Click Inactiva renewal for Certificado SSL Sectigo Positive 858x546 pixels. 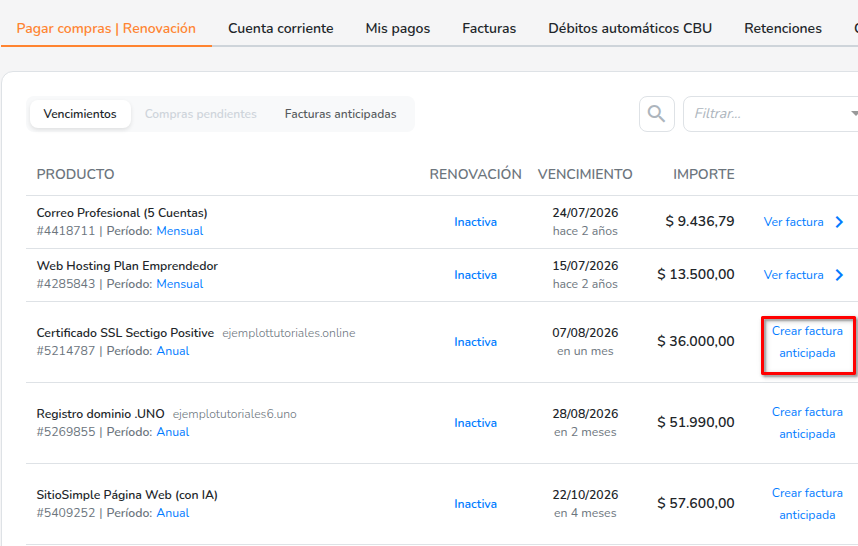point(476,342)
